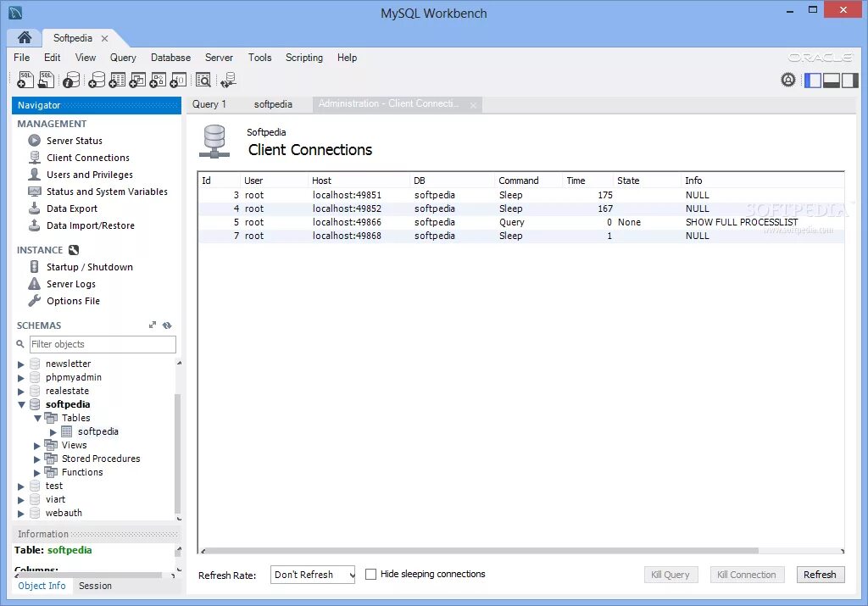868x606 pixels.
Task: Open the Server menu
Action: click(x=219, y=58)
